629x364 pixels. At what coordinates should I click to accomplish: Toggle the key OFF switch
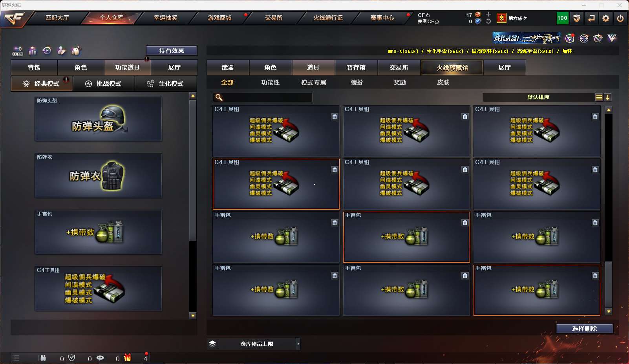18,51
